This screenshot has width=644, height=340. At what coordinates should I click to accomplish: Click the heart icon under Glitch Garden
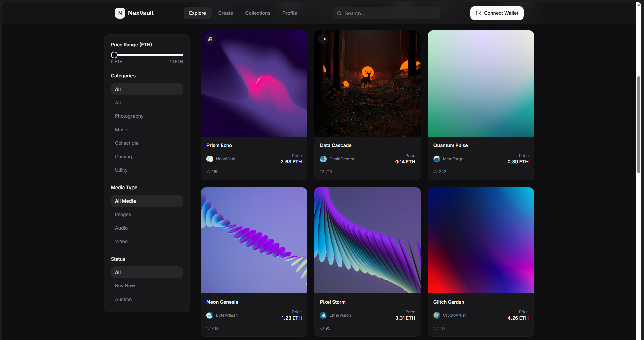click(x=435, y=328)
